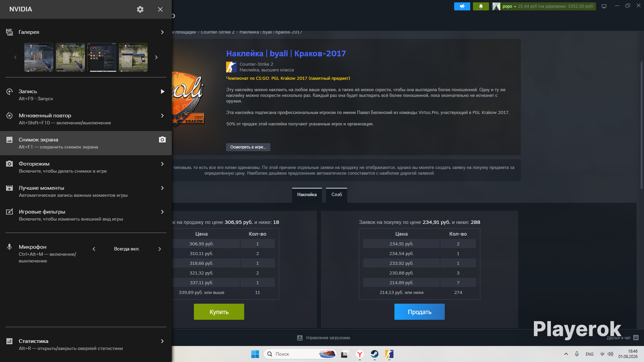
Task: Open the third gallery screenshot thumbnail
Action: 102,57
